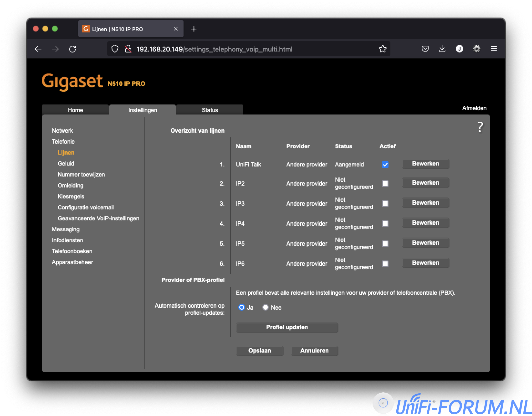Viewport: 532px width, 416px height.
Task: Reload the page with refresh icon
Action: point(73,49)
